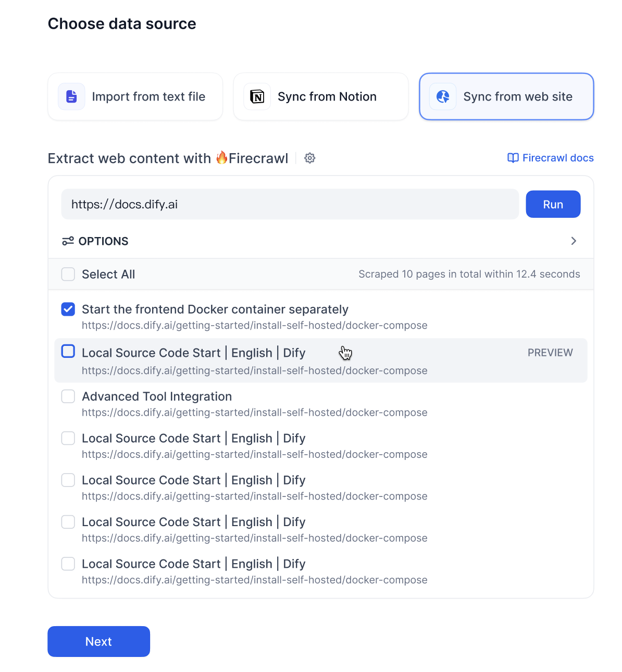Check the Select All checkbox
This screenshot has width=622, height=672.
click(68, 274)
